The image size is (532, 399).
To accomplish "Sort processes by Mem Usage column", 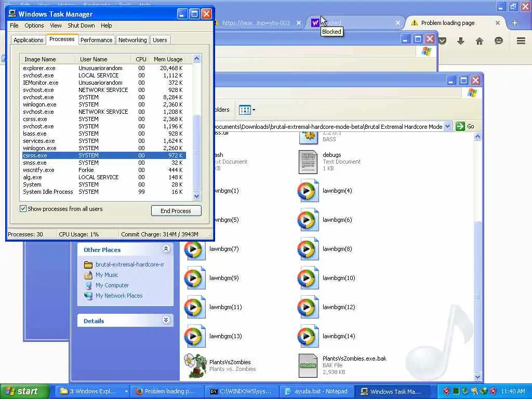I will pyautogui.click(x=168, y=59).
